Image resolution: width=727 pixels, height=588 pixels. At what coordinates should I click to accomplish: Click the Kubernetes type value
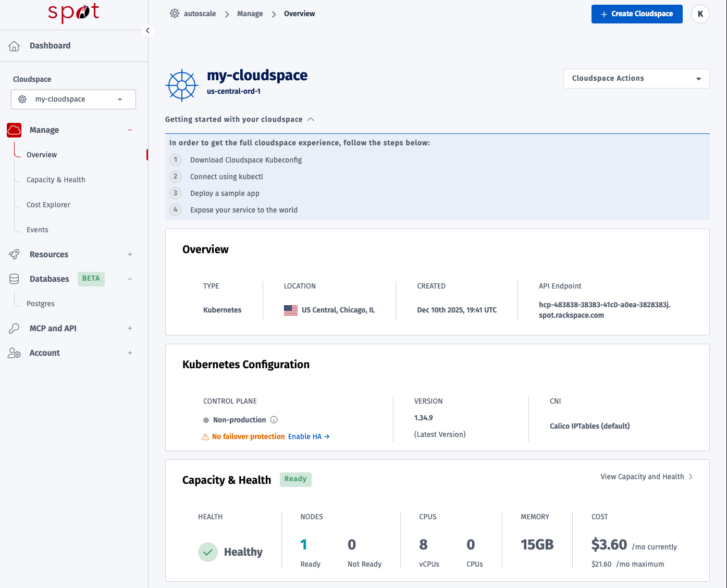click(223, 310)
